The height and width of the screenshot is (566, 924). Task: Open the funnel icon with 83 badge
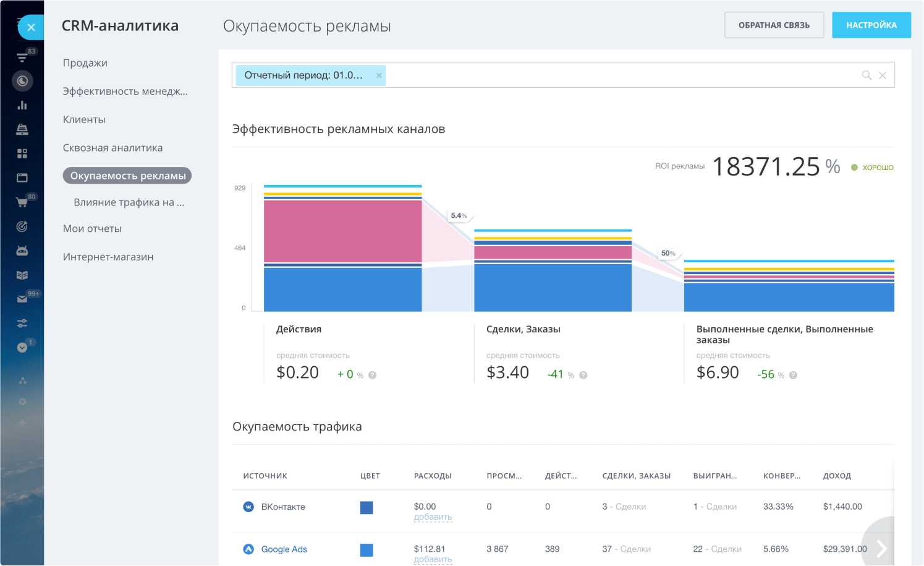[22, 58]
